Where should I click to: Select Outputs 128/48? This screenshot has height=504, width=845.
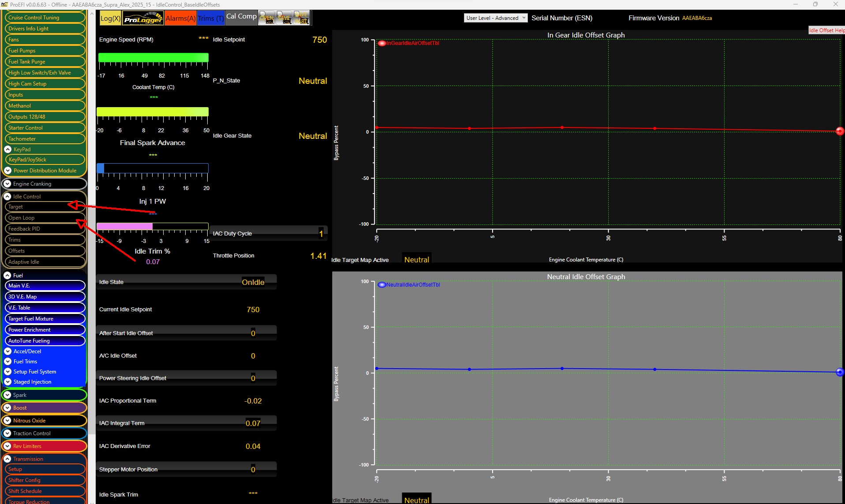coord(45,117)
